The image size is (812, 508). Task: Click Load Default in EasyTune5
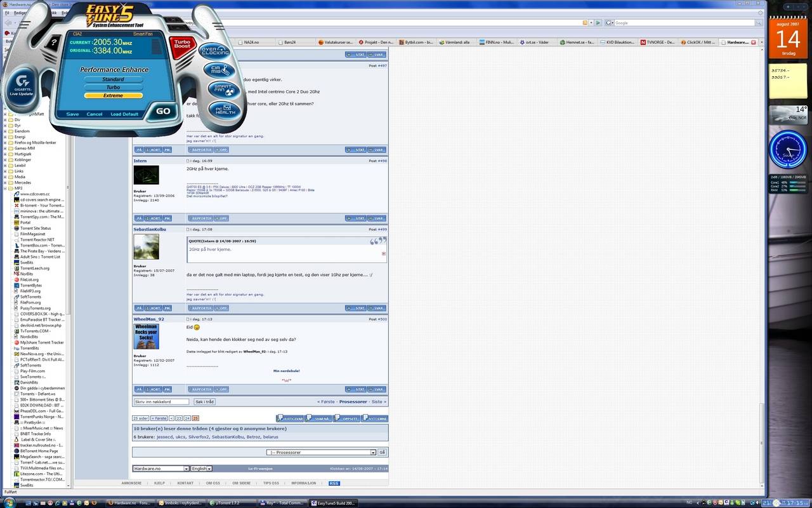(124, 114)
